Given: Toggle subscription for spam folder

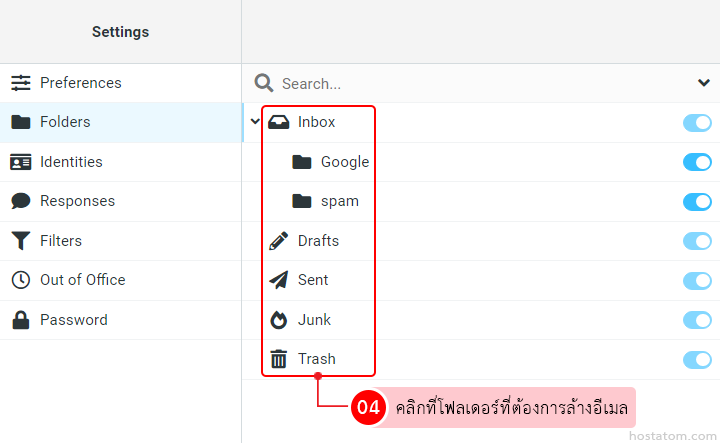Looking at the screenshot, I should 696,202.
